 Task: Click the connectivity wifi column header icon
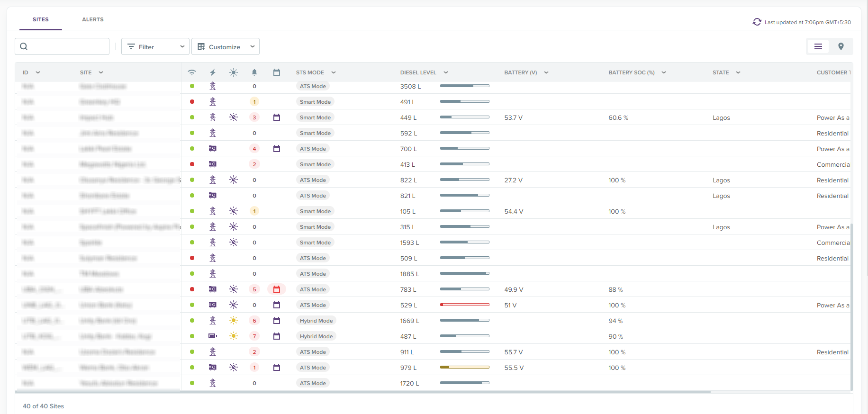point(192,72)
